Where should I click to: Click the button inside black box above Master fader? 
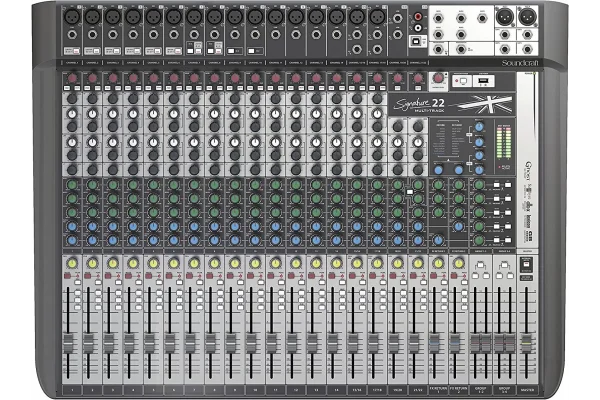pyautogui.click(x=526, y=264)
